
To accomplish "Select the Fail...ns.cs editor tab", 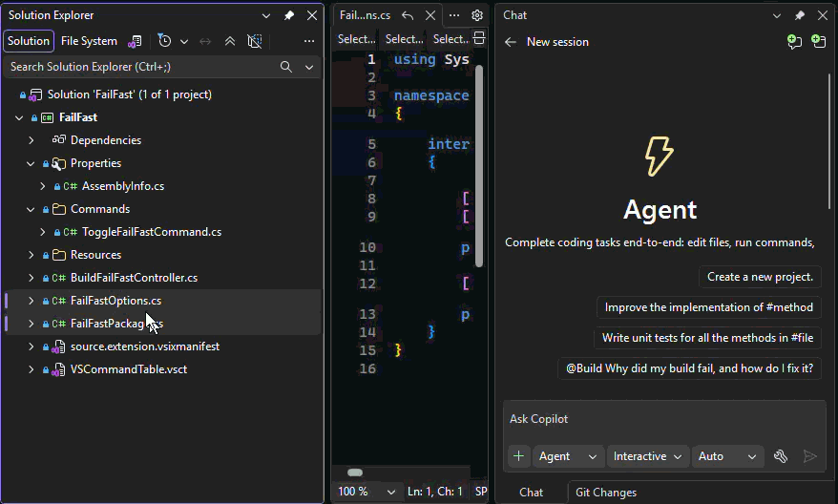I will click(365, 15).
